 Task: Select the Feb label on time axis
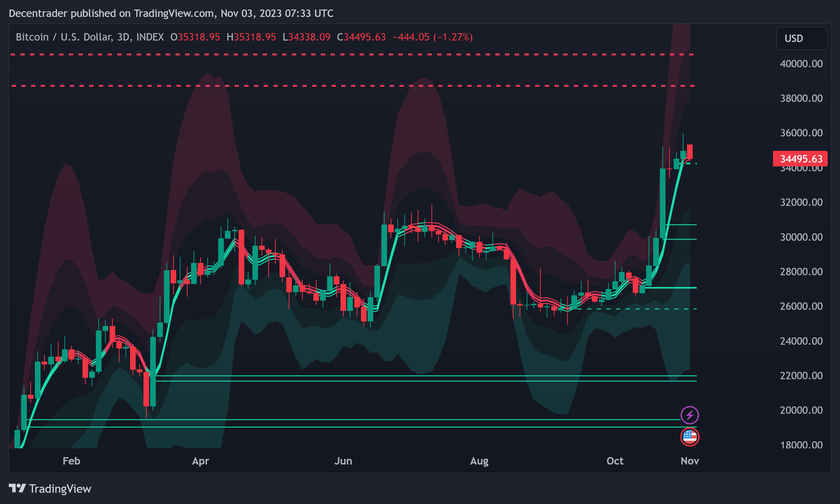[71, 461]
